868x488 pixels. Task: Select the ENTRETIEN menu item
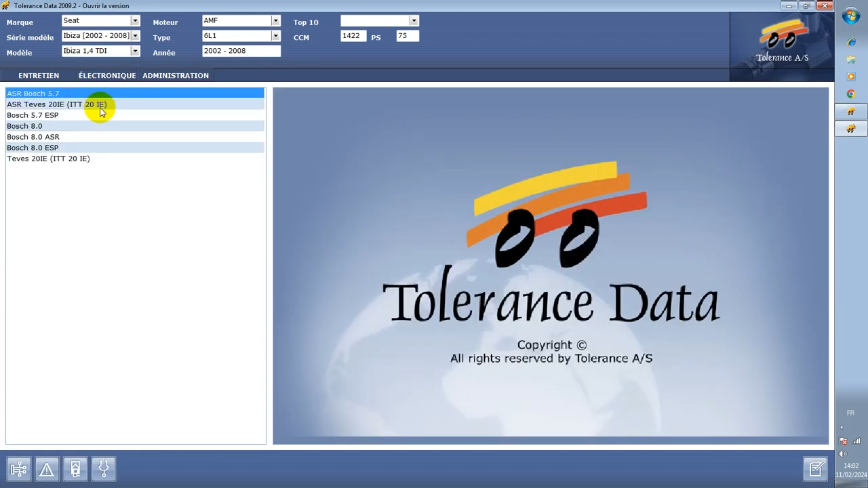pyautogui.click(x=39, y=75)
